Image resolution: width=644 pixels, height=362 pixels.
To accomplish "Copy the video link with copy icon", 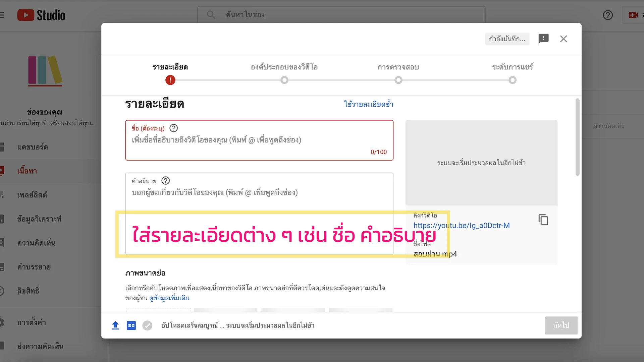I will (x=543, y=220).
